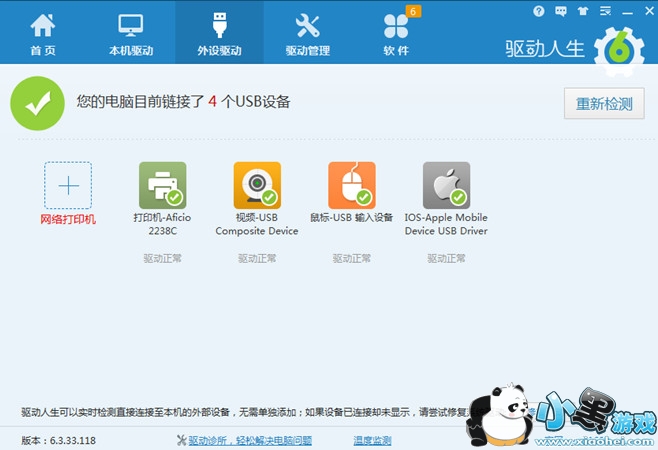Select the USB Composite Device webcam icon

click(257, 185)
